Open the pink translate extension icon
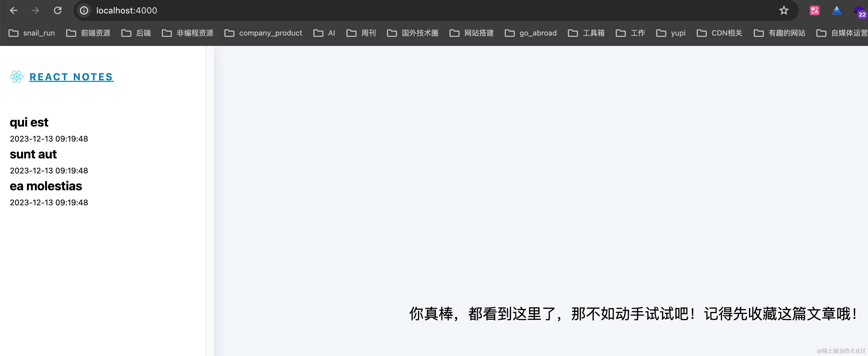This screenshot has width=868, height=356. click(x=814, y=10)
